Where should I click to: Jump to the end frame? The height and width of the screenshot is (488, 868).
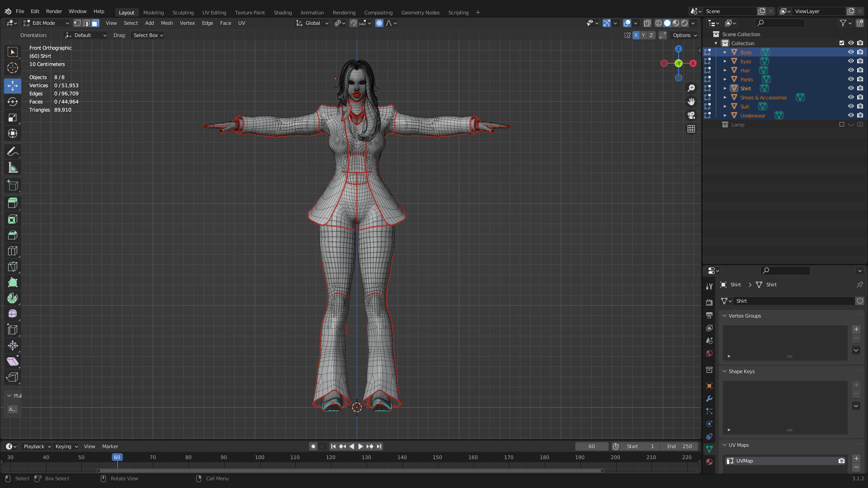click(379, 446)
